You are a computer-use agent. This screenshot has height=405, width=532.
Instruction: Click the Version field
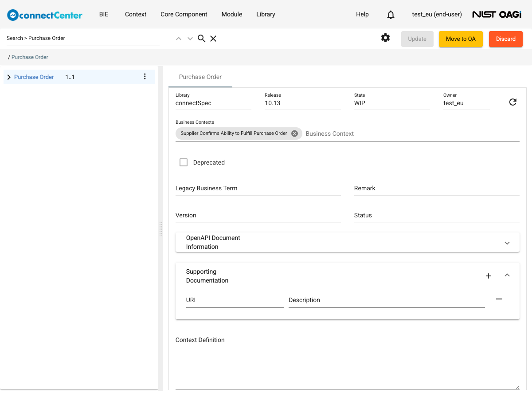click(x=258, y=216)
